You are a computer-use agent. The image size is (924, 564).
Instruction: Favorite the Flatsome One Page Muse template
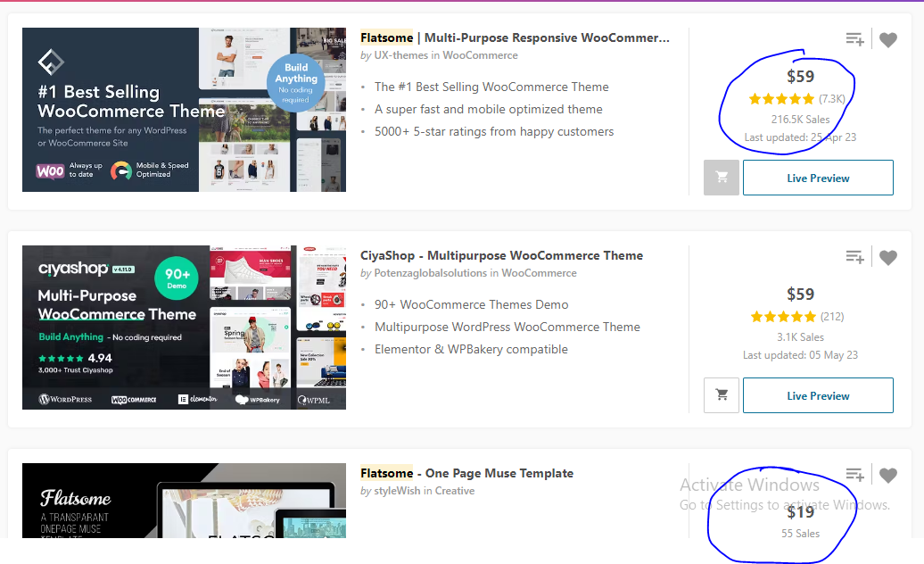tap(888, 475)
